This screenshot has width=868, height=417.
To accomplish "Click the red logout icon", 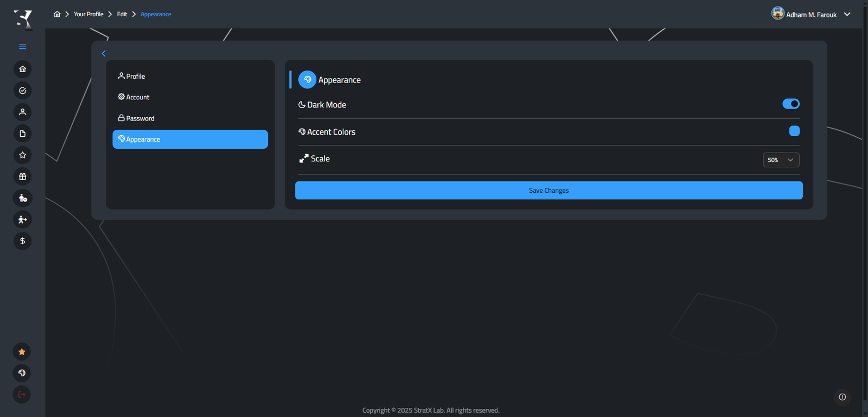I will [x=22, y=395].
